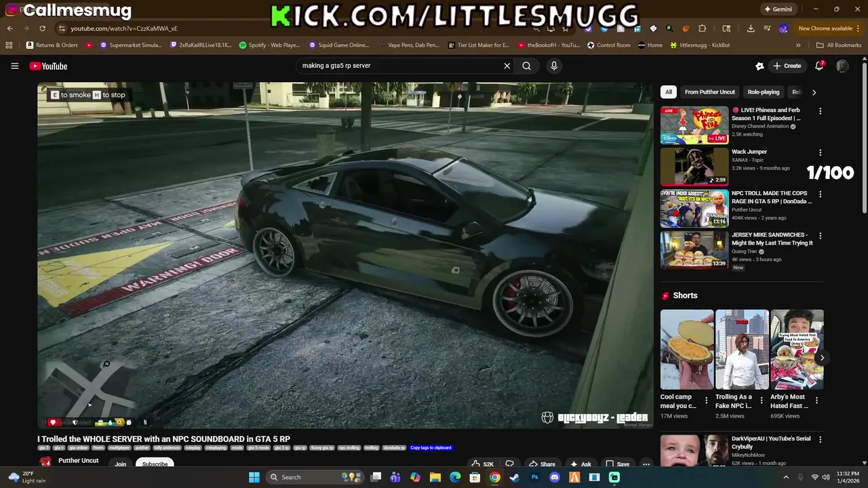Open littlesmugg - KickBot bookmark

pos(700,45)
